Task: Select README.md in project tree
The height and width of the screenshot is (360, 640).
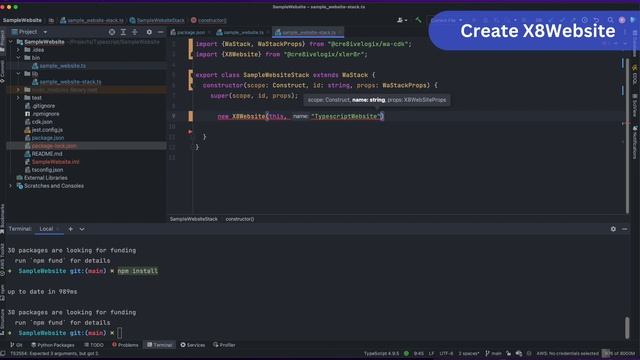Action: 47,154
